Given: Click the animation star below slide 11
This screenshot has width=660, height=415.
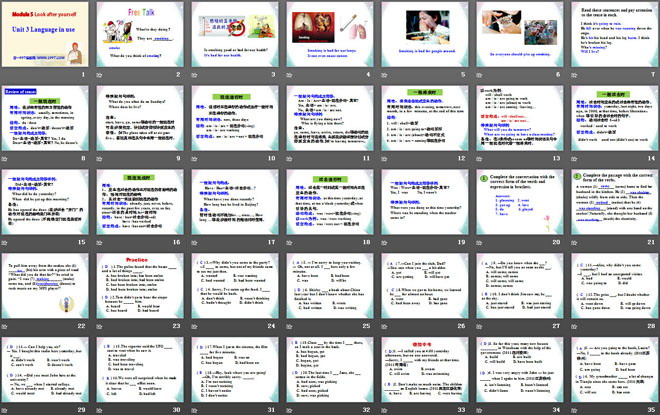Looking at the screenshot, I should 290,159.
